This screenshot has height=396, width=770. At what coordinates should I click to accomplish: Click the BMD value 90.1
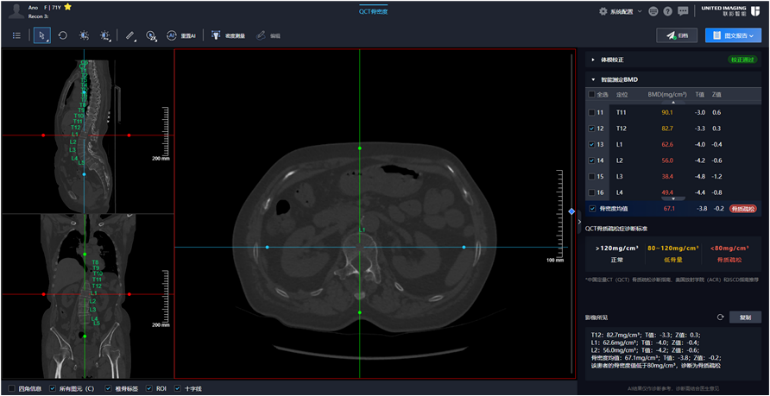pyautogui.click(x=667, y=113)
